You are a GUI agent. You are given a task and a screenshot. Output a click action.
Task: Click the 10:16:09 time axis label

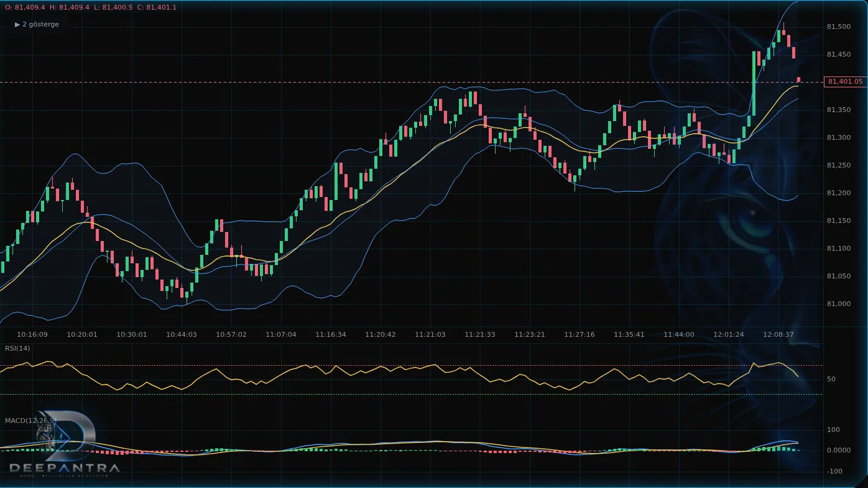click(33, 334)
